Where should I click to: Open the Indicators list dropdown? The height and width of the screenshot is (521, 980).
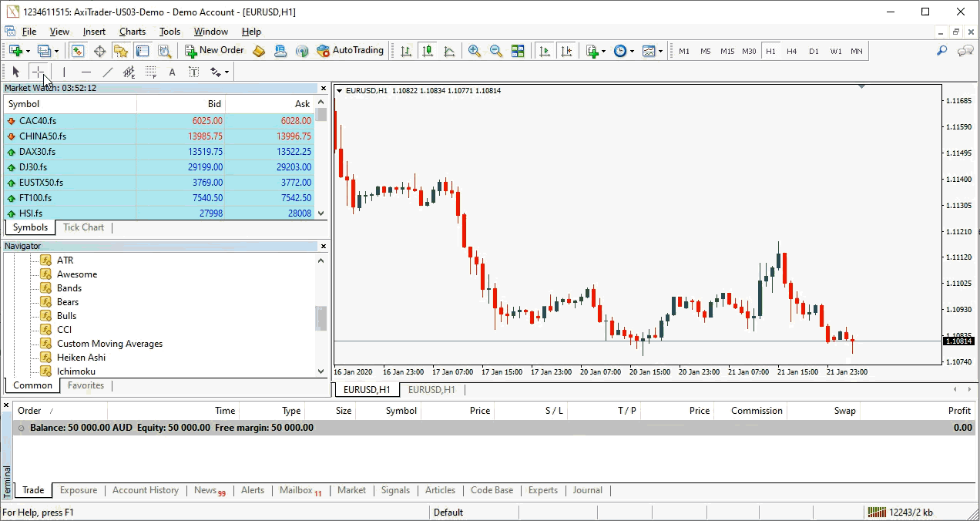tap(593, 51)
